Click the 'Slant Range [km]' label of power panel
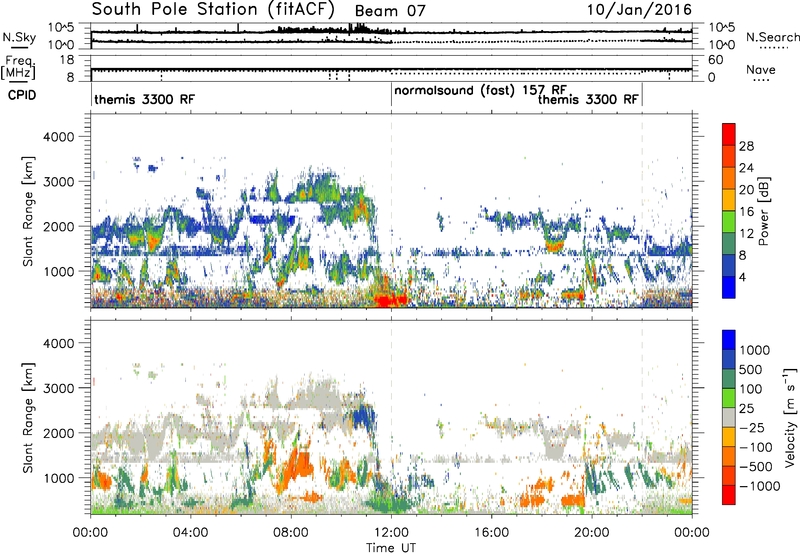The image size is (800, 554). [28, 211]
